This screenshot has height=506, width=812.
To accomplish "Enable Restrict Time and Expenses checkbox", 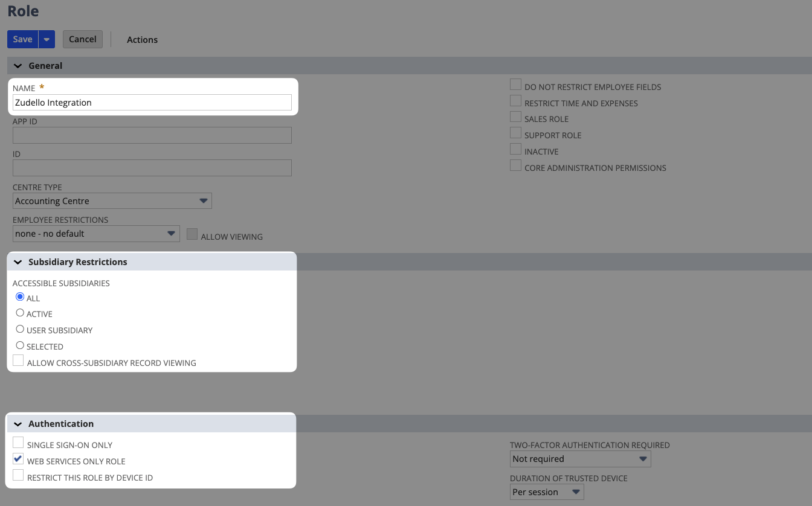I will pos(515,101).
